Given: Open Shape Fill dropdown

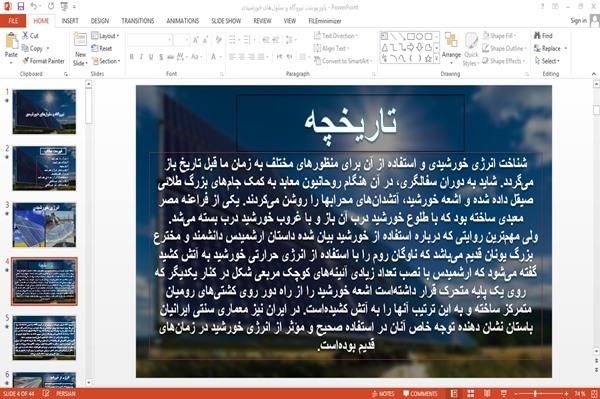Looking at the screenshot, I should click(499, 36).
